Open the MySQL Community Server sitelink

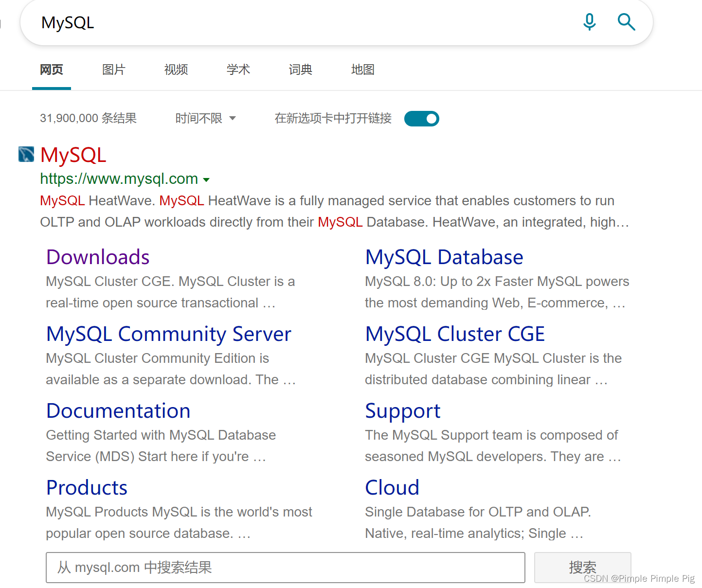pyautogui.click(x=169, y=334)
